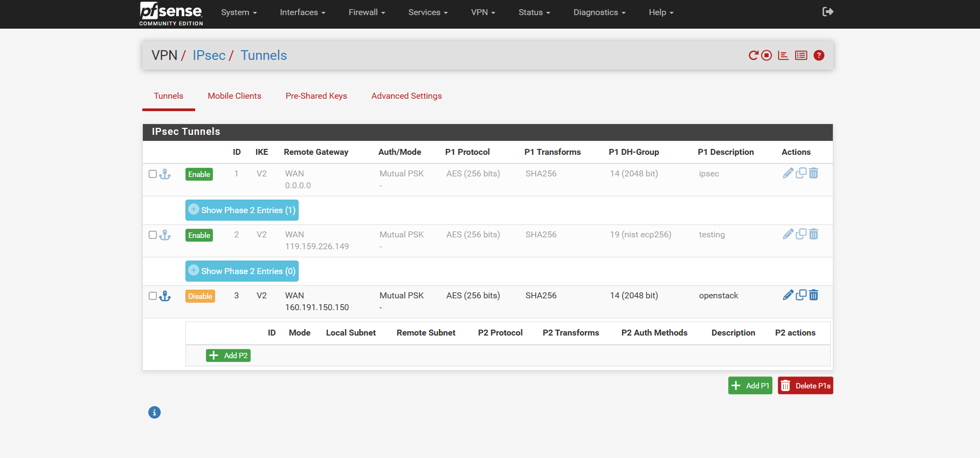Tick the checkbox for the testing tunnel
Viewport: 980px width, 458px height.
click(x=153, y=235)
